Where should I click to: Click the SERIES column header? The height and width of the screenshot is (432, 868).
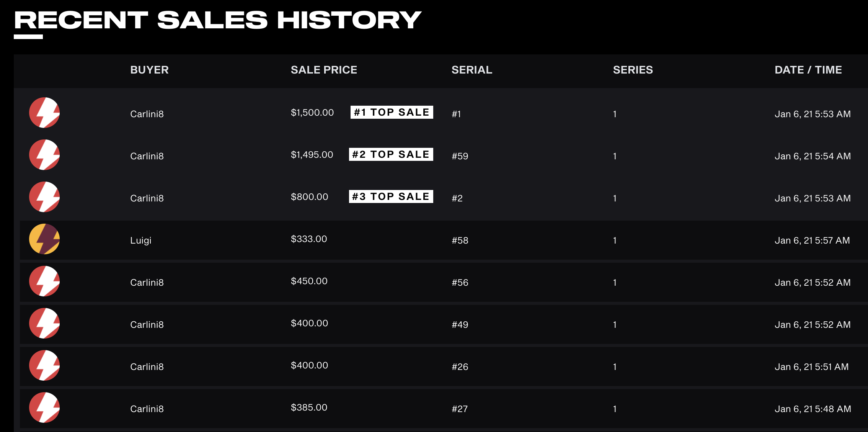pyautogui.click(x=633, y=70)
